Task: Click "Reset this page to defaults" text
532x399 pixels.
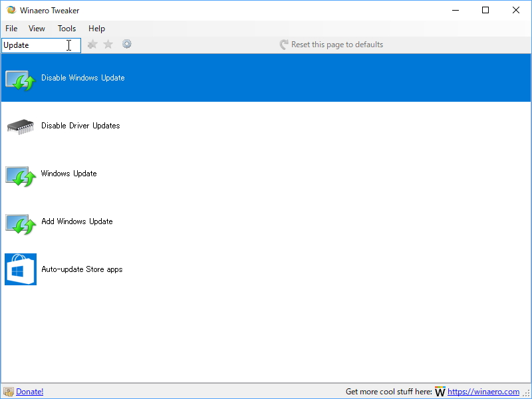Action: tap(337, 45)
